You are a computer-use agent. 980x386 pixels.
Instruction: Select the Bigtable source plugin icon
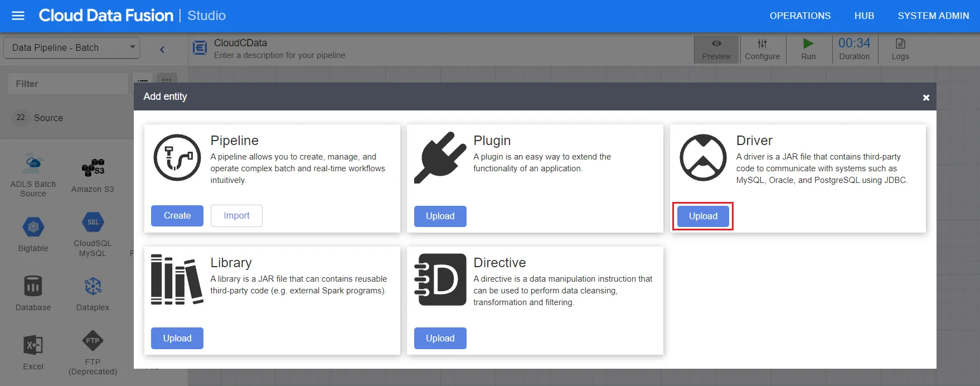click(33, 227)
